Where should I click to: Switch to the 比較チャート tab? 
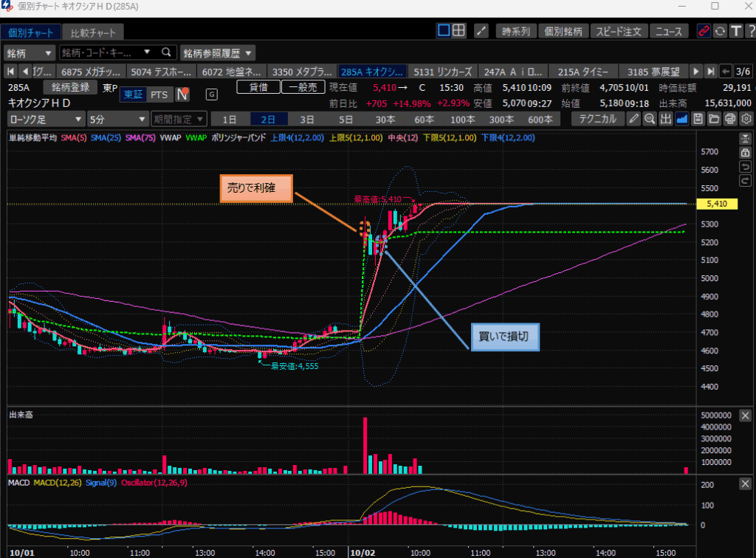pyautogui.click(x=92, y=32)
